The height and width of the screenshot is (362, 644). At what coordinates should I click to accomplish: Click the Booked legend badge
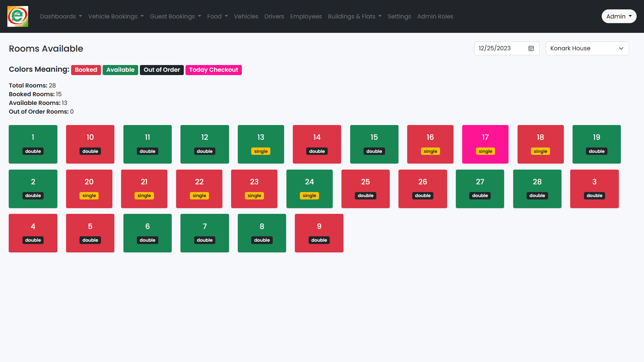(86, 70)
